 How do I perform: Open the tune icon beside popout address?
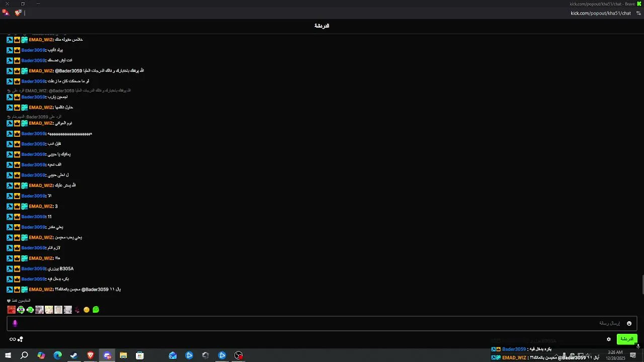(638, 13)
